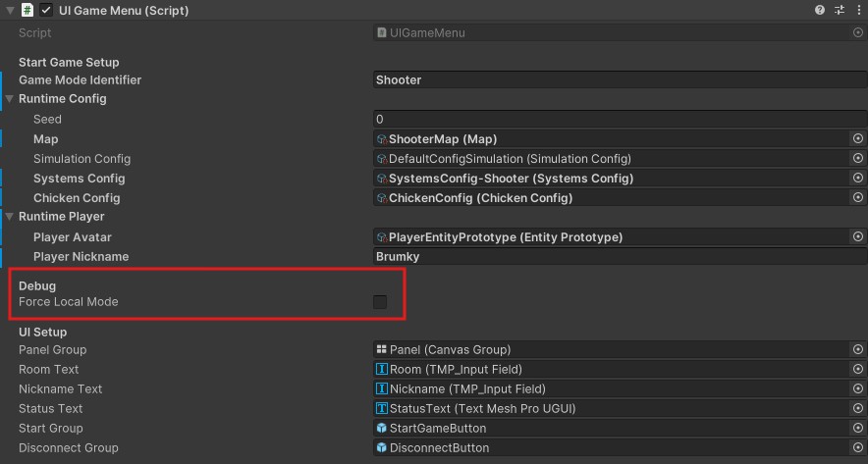Select the Panel Canvas Group reference field
The image size is (868, 464).
[x=609, y=350]
